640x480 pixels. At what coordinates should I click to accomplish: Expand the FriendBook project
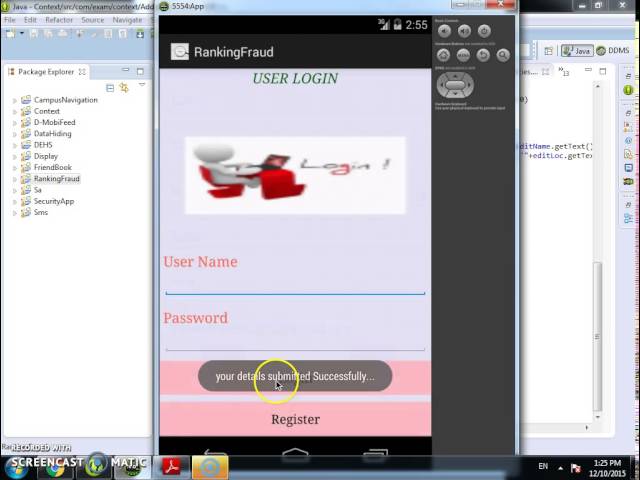(x=15, y=168)
